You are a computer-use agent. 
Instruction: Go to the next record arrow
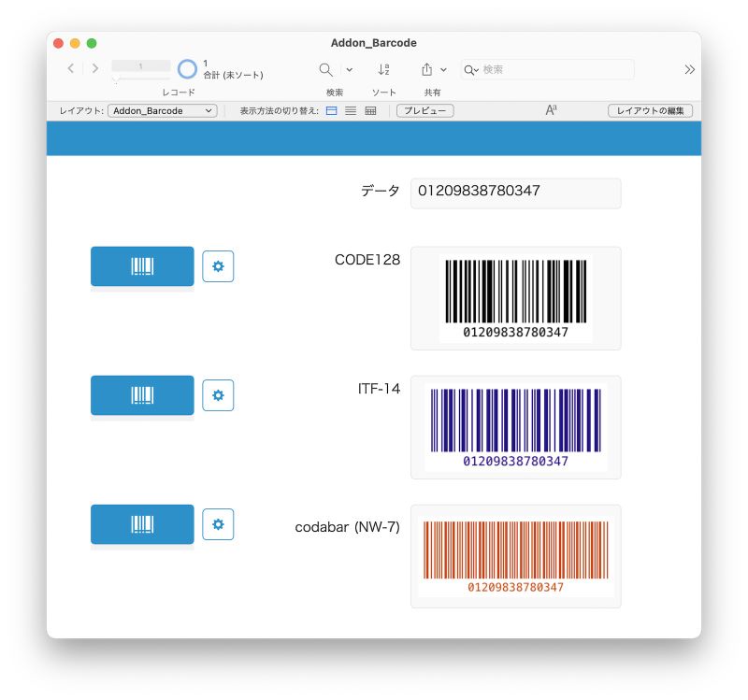(x=95, y=68)
